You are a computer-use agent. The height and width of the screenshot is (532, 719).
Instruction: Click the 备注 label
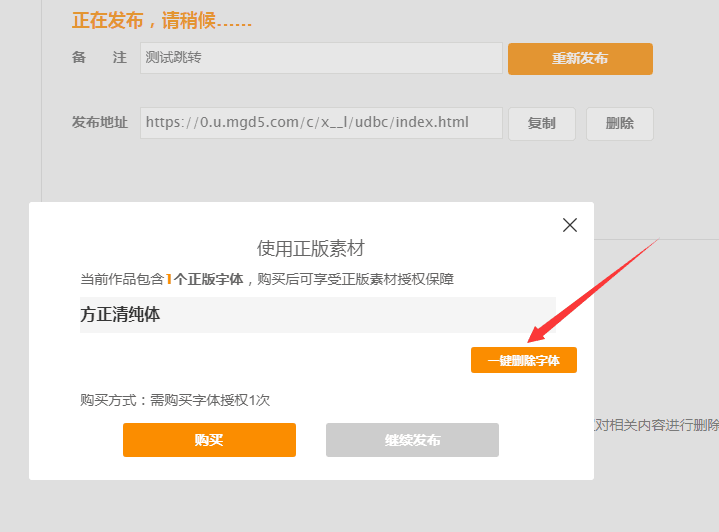[99, 57]
